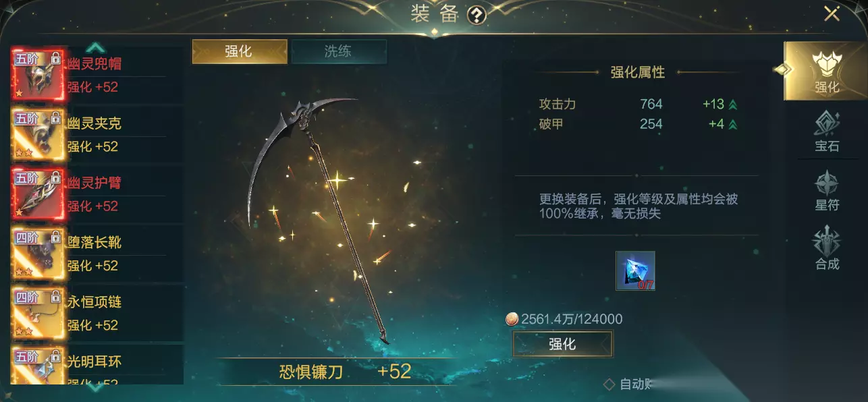
Task: Select the 幽灵兜帽 helmet icon
Action: coord(38,75)
